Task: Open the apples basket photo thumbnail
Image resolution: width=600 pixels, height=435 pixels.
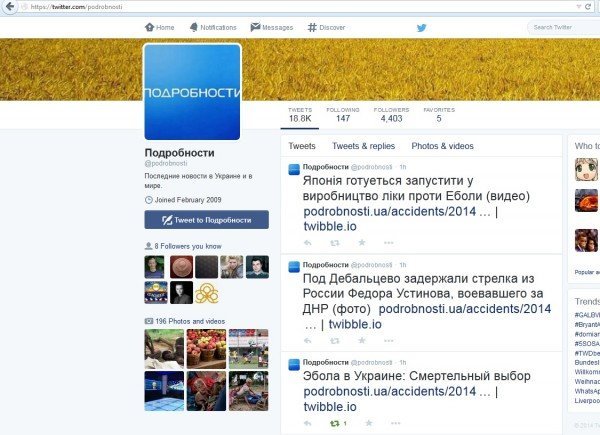Action: click(207, 349)
